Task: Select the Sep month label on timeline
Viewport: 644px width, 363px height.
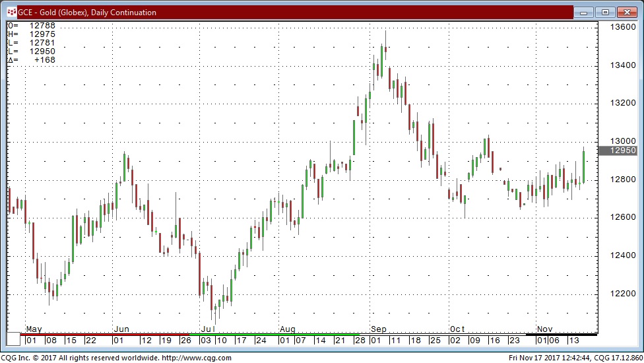Action: (x=378, y=329)
